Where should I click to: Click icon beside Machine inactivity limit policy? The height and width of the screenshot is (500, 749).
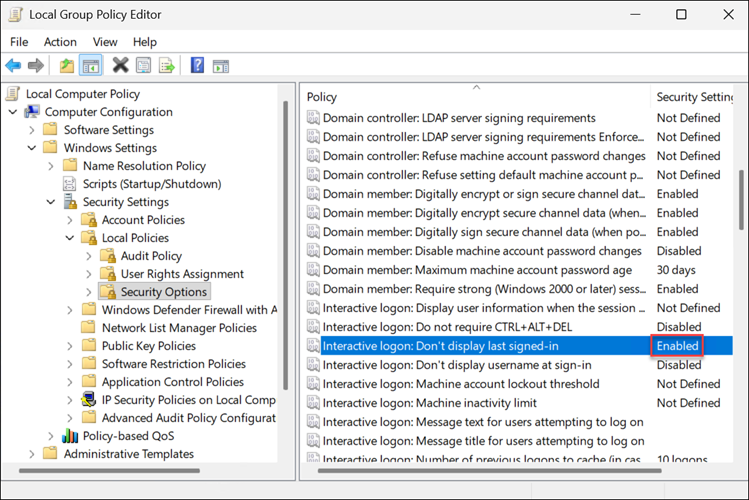313,403
